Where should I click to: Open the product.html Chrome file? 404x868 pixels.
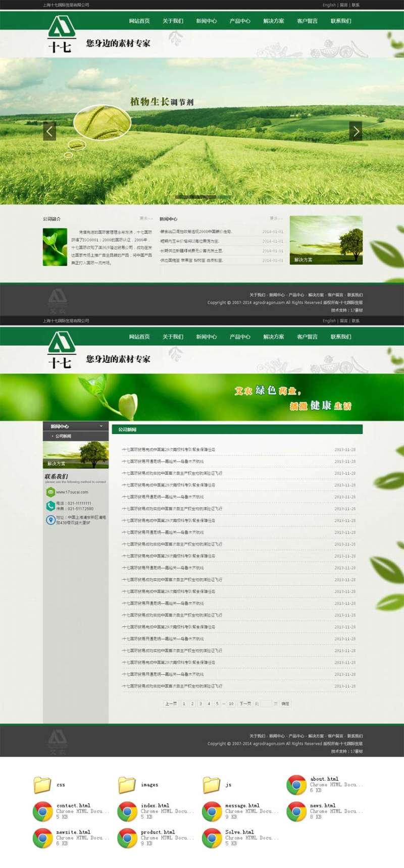point(127,838)
